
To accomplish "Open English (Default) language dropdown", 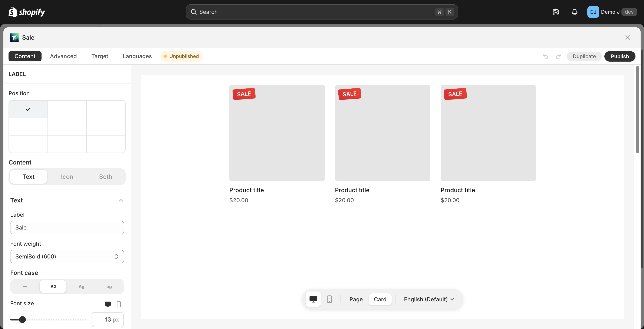I will click(x=429, y=299).
